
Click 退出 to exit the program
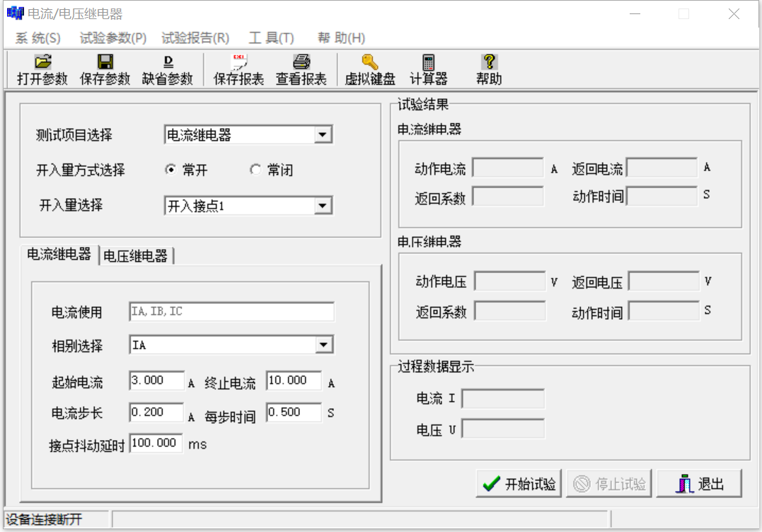tap(699, 483)
